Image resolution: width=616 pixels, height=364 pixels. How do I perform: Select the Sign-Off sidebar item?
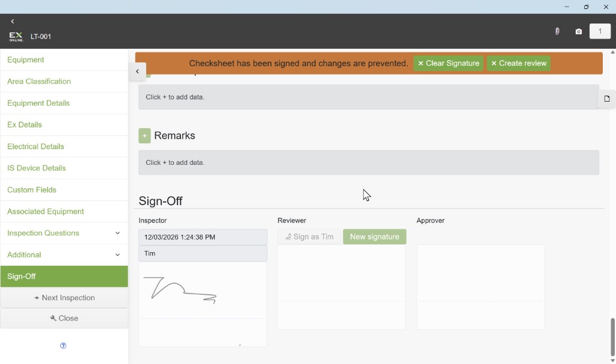(x=64, y=276)
